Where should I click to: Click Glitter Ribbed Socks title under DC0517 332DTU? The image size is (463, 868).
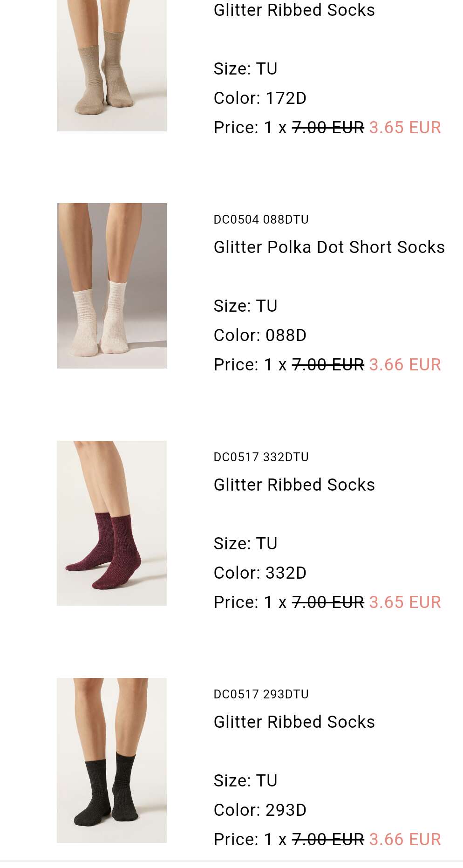tap(294, 485)
